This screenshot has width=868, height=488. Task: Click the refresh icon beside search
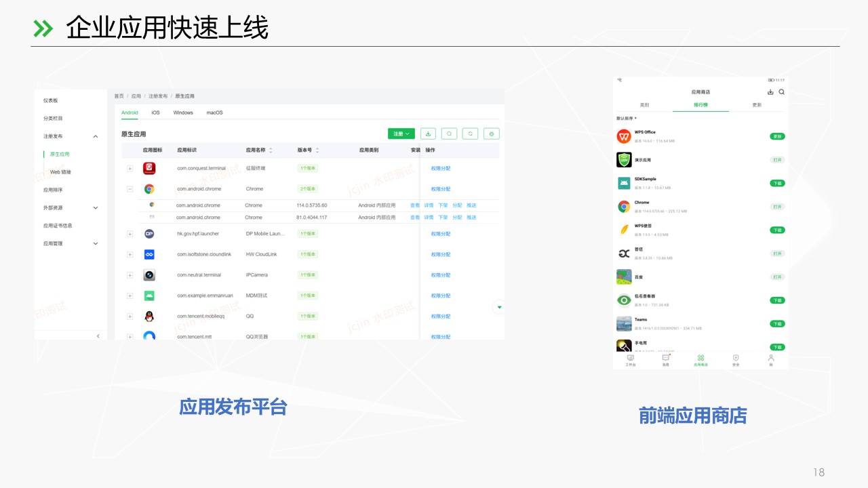[470, 134]
